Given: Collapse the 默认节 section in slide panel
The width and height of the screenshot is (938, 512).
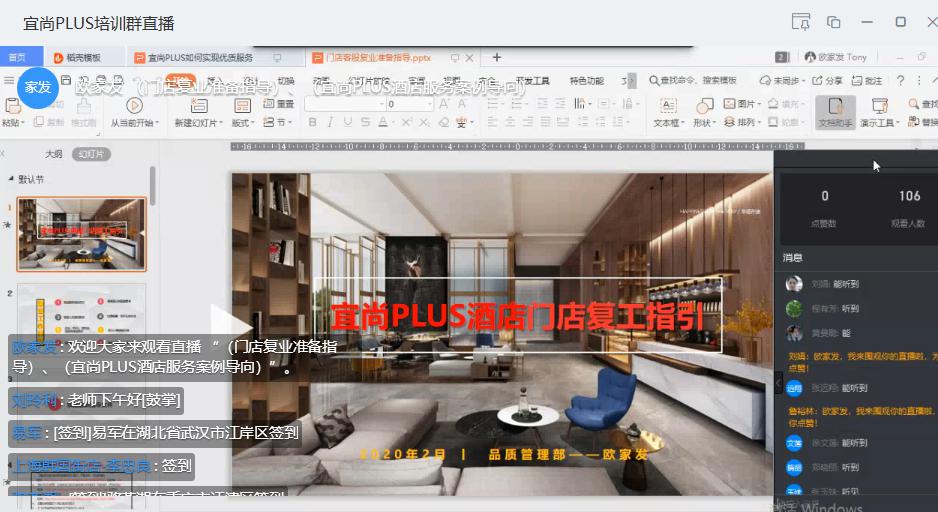Looking at the screenshot, I should point(11,179).
